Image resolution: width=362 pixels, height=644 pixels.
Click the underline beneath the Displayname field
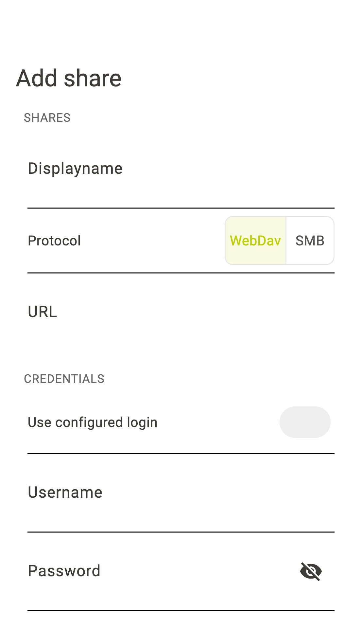(x=181, y=208)
